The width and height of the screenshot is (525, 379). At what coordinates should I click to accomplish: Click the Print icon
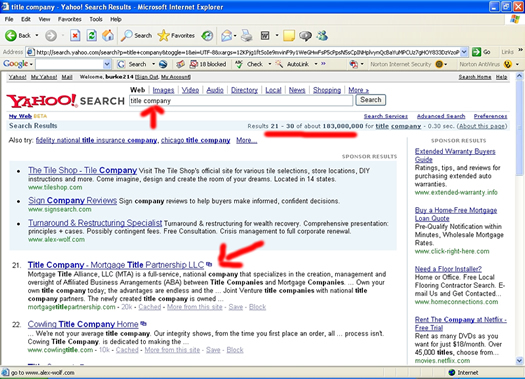pyautogui.click(x=247, y=35)
